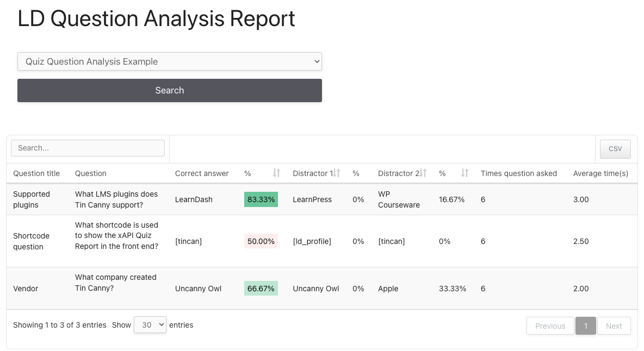Sort by Distractor 2 column arrows
Image resolution: width=644 pixels, height=351 pixels.
[423, 173]
